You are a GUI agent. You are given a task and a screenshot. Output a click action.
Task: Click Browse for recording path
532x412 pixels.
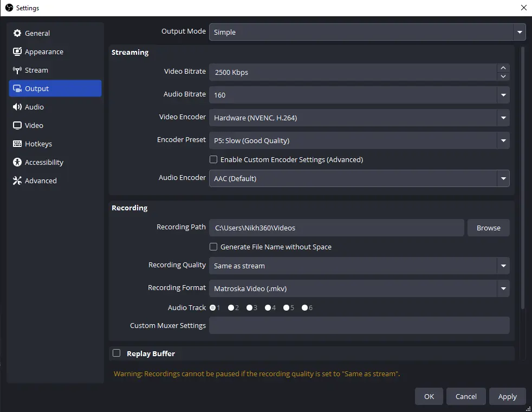489,228
